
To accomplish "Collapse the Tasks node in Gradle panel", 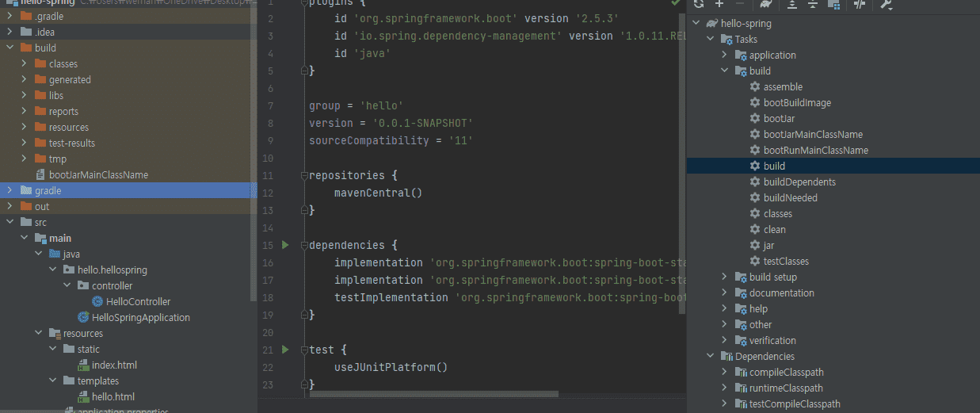I will 711,40.
